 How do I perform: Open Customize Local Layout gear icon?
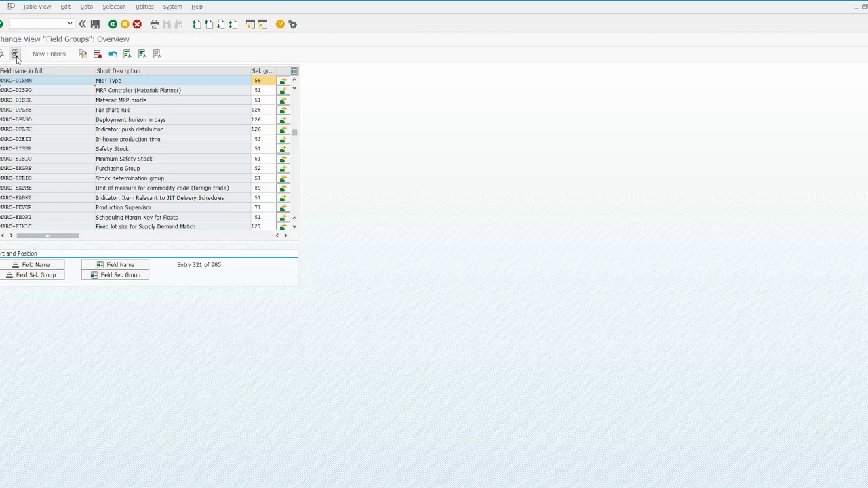click(x=292, y=24)
